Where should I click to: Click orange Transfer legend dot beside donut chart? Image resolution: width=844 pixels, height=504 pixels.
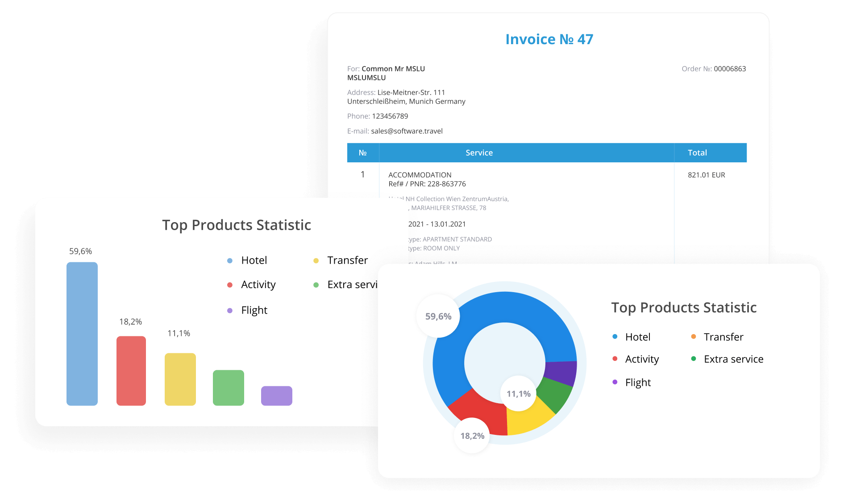point(694,337)
